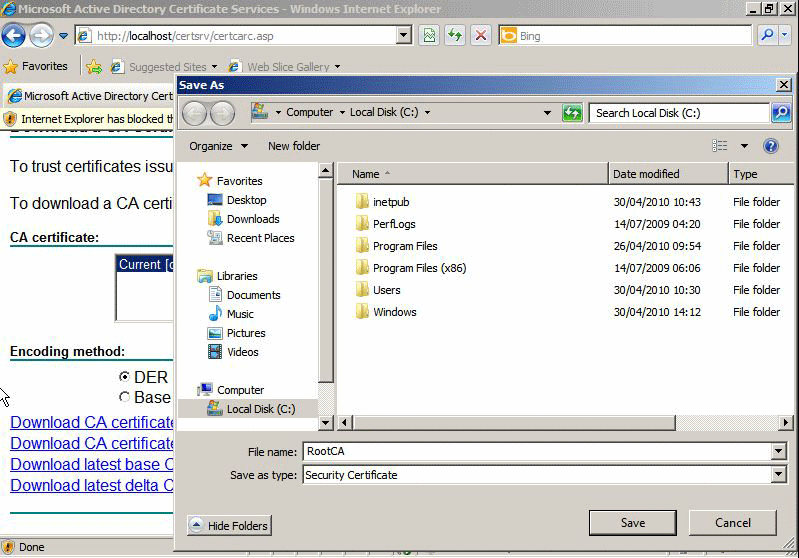799x558 pixels.
Task: Click Download latest base CRL link
Action: (92, 464)
